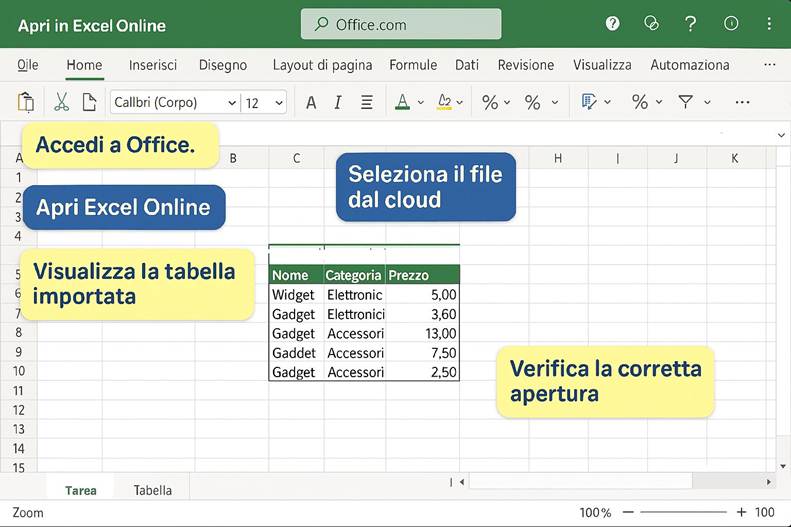Click the zoom out minus icon

(628, 512)
